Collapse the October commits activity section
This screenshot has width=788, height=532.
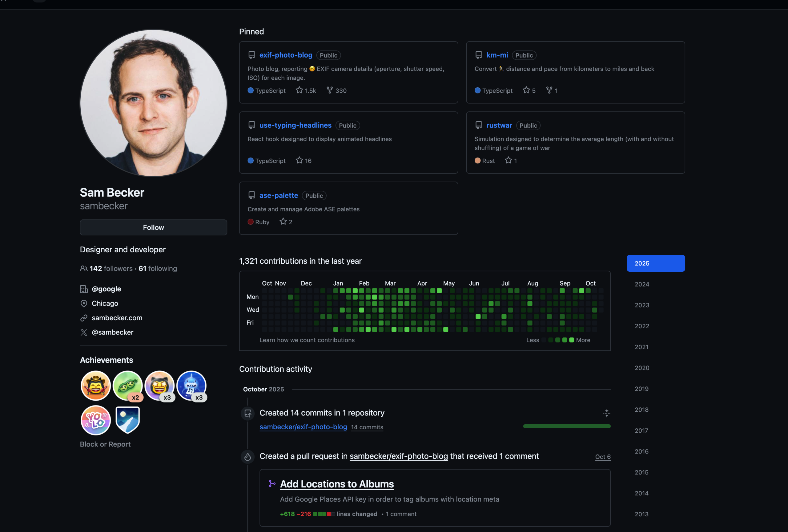click(x=607, y=413)
